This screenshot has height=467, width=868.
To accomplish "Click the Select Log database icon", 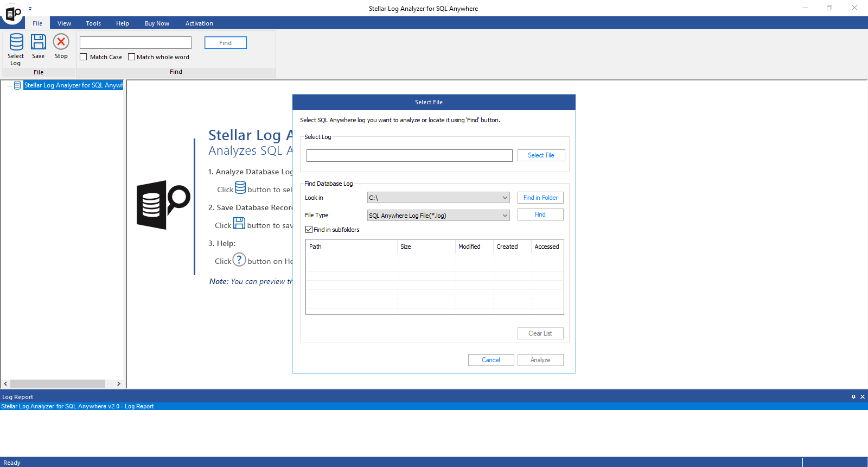I will (16, 42).
